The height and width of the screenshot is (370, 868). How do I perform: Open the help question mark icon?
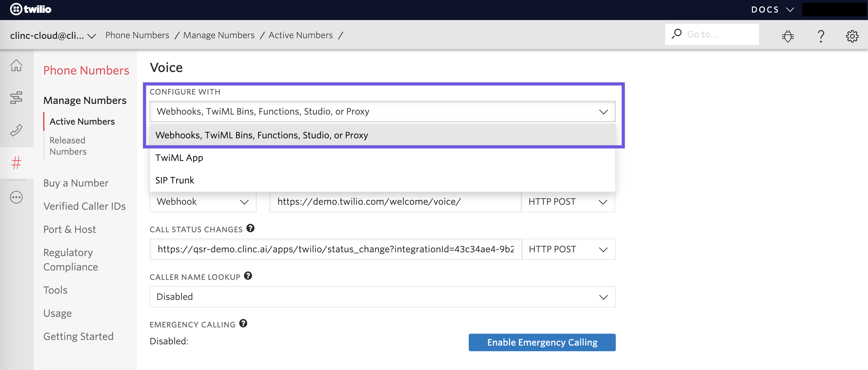pyautogui.click(x=821, y=36)
